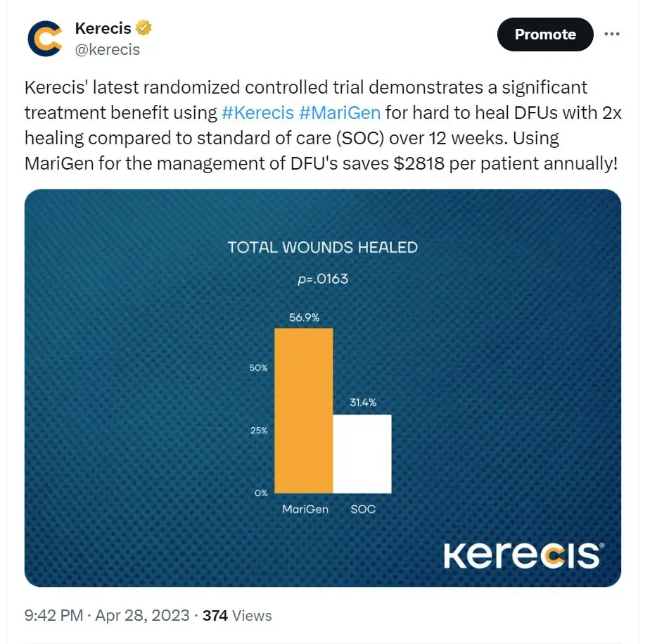657x644 pixels.
Task: Open the tweet timestamp 9:42 PM
Action: tap(53, 615)
